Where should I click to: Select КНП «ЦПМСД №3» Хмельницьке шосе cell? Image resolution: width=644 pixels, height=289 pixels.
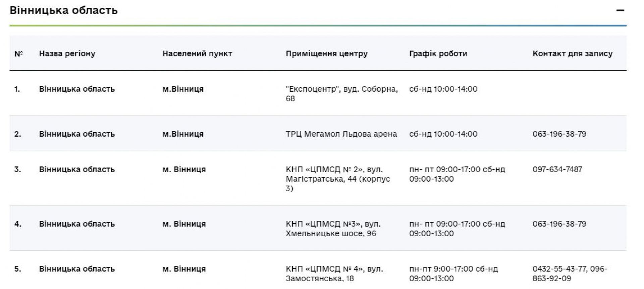tap(333, 229)
